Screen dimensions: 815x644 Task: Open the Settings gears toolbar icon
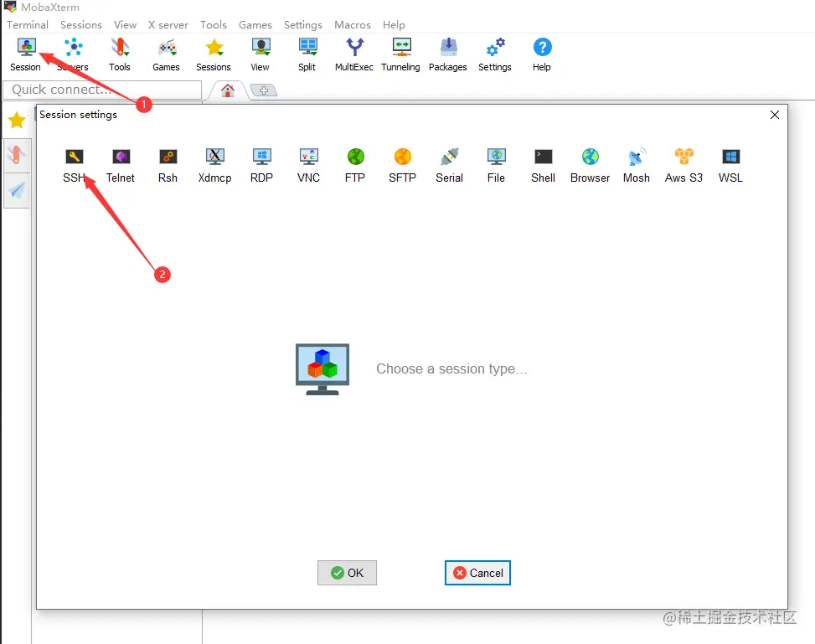pos(495,54)
